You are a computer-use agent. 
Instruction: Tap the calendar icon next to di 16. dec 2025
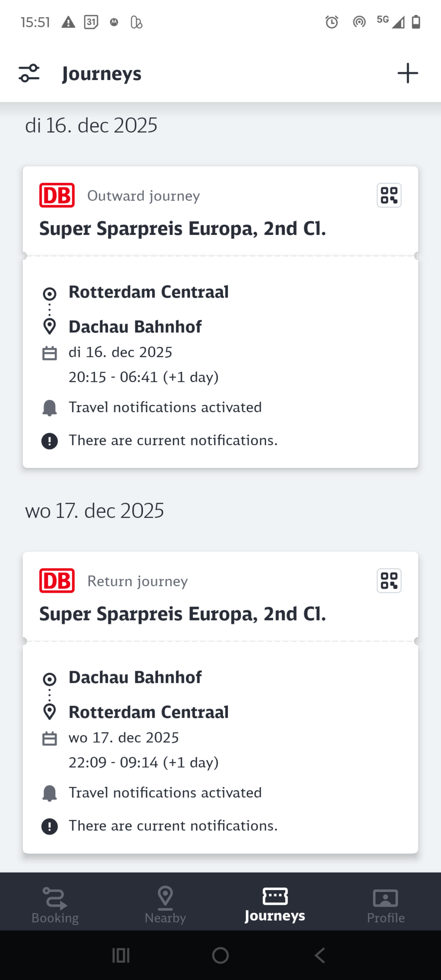point(50,352)
